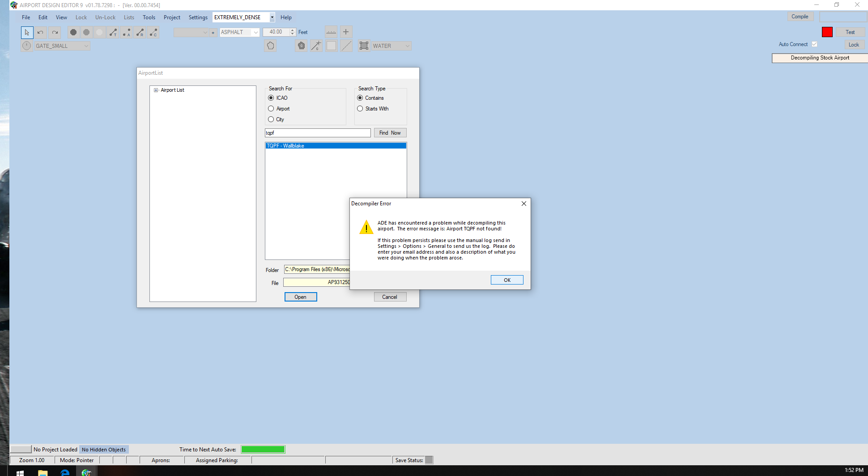Select the City search radio button

pyautogui.click(x=271, y=119)
